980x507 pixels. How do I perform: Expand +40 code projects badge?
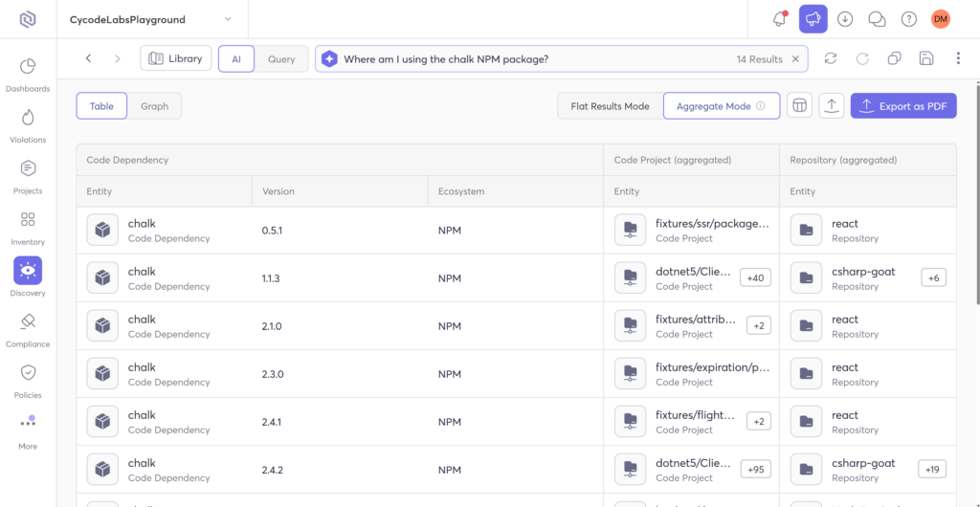tap(756, 278)
